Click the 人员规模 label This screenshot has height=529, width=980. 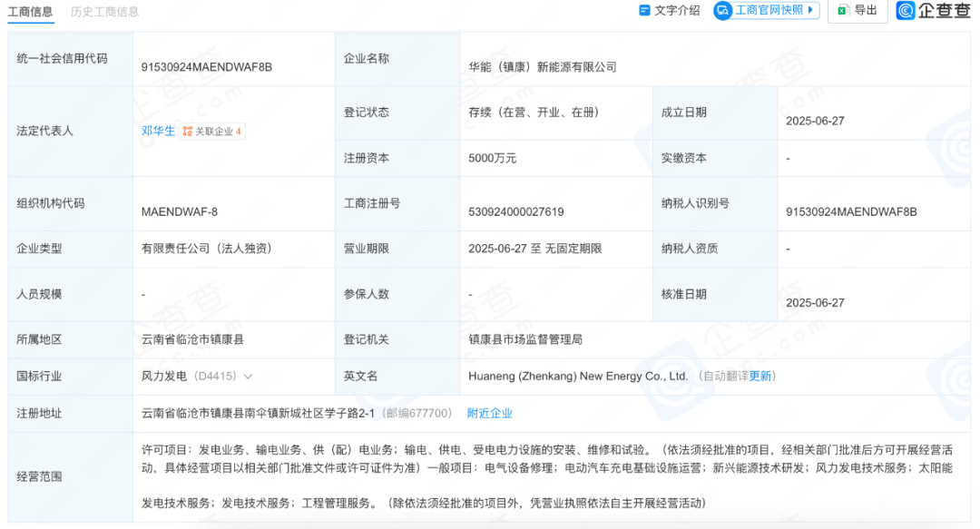(39, 294)
